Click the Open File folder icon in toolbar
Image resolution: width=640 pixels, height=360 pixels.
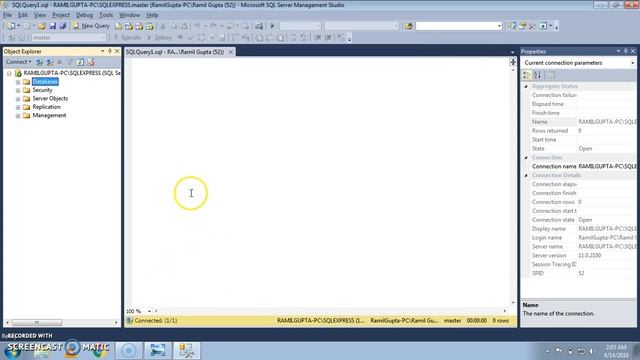pos(42,26)
